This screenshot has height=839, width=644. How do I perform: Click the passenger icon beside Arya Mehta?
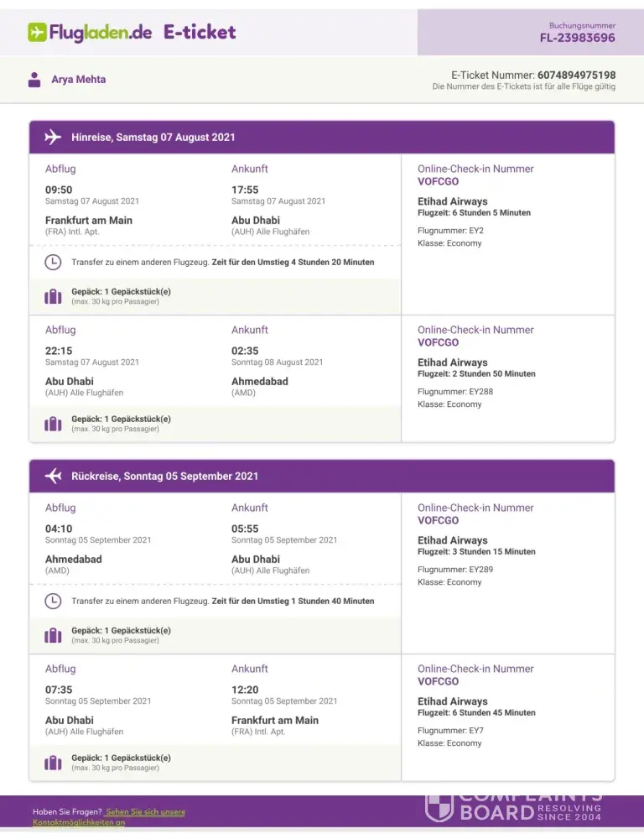click(x=34, y=80)
